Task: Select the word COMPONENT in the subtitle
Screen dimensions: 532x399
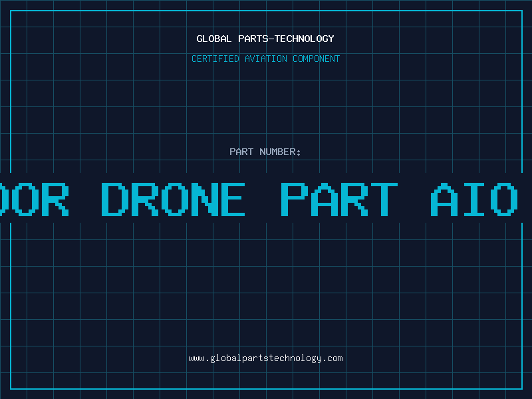Action: [x=317, y=59]
